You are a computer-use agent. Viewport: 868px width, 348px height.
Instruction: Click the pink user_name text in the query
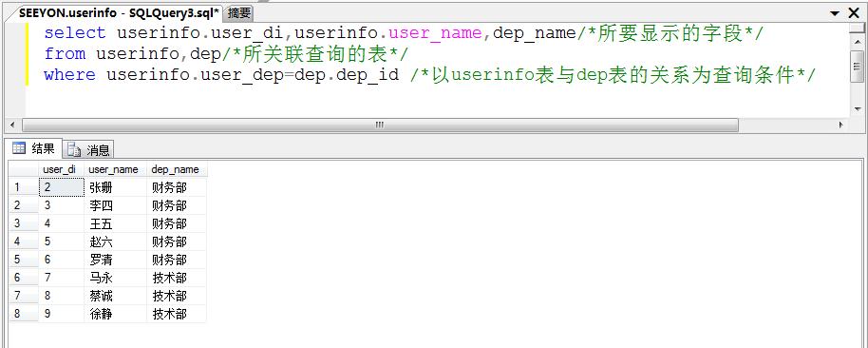(435, 33)
